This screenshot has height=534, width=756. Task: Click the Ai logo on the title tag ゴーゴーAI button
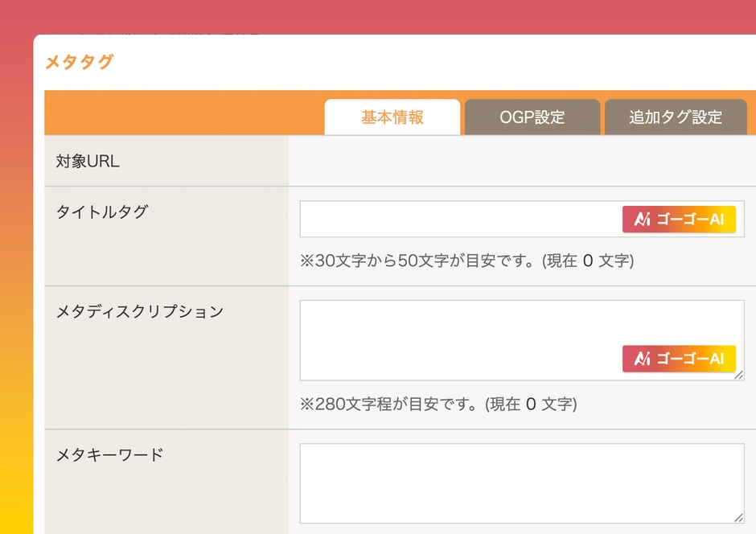click(640, 219)
